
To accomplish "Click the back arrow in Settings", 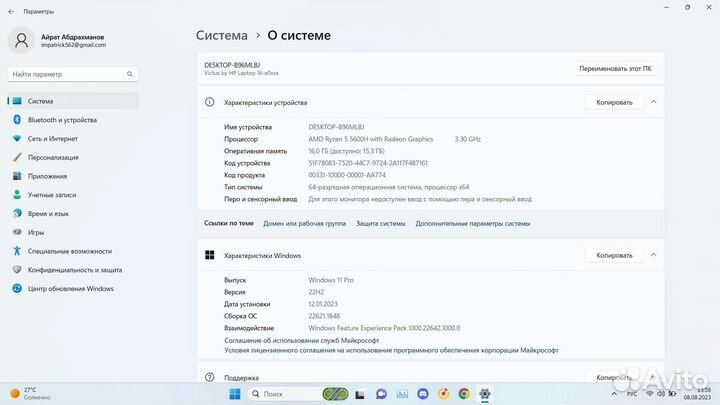I will [x=11, y=11].
